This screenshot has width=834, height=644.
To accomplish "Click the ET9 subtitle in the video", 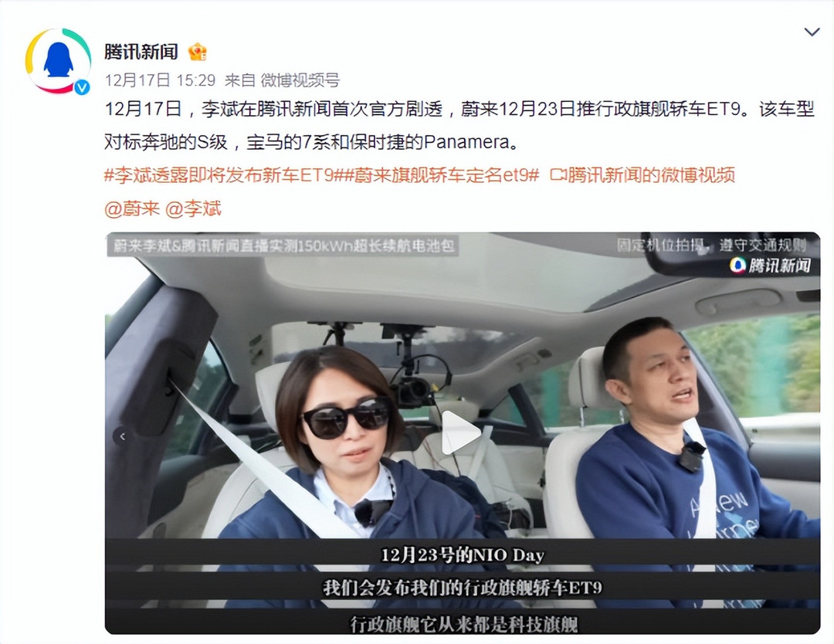I will point(463,588).
